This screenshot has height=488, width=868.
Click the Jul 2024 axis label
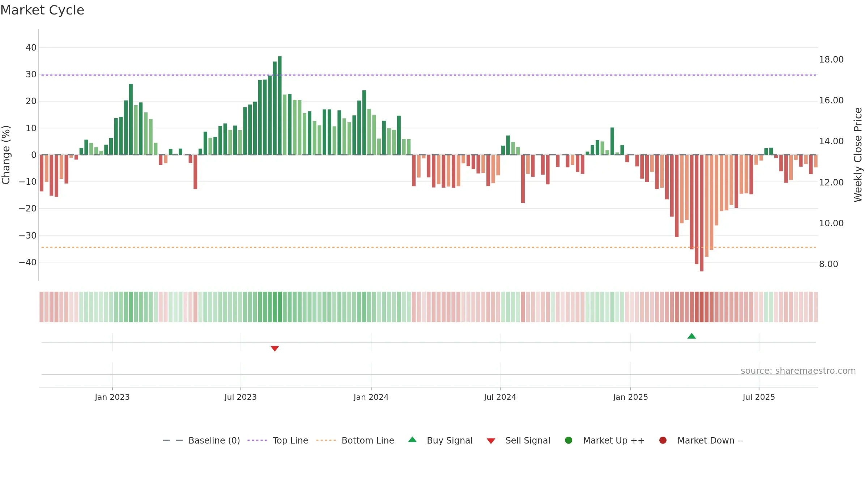[500, 397]
